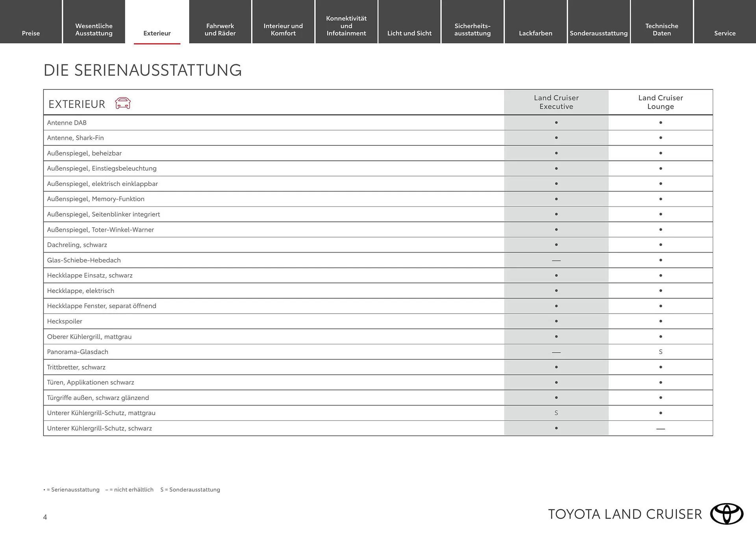View Technische Daten
Screen dimensions: 756x535
pyautogui.click(x=662, y=30)
